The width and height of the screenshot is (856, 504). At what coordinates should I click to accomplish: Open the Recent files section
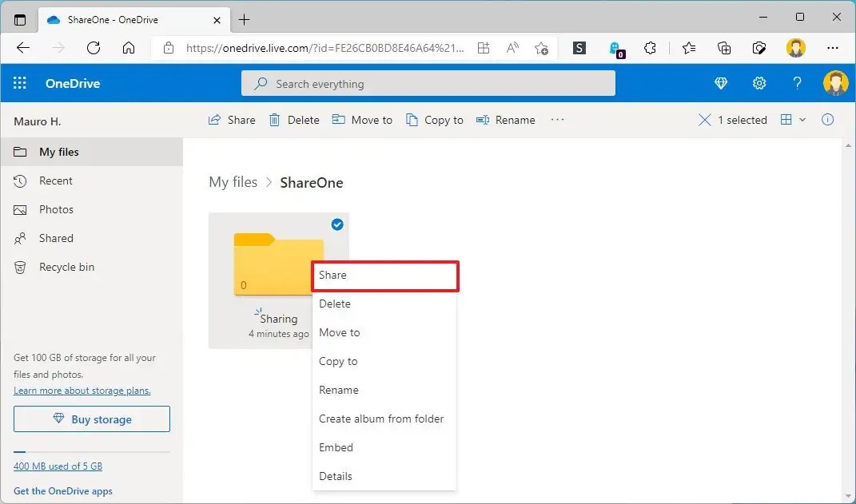(x=54, y=181)
